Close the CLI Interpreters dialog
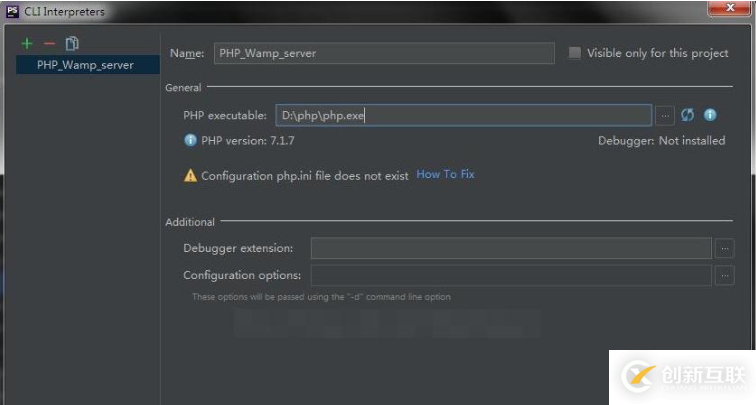This screenshot has height=405, width=756. coord(729,8)
